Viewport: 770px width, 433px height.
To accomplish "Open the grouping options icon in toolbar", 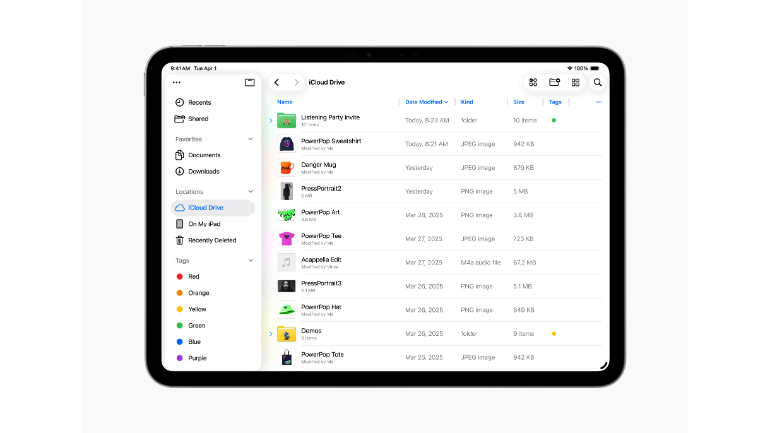I will [x=533, y=82].
